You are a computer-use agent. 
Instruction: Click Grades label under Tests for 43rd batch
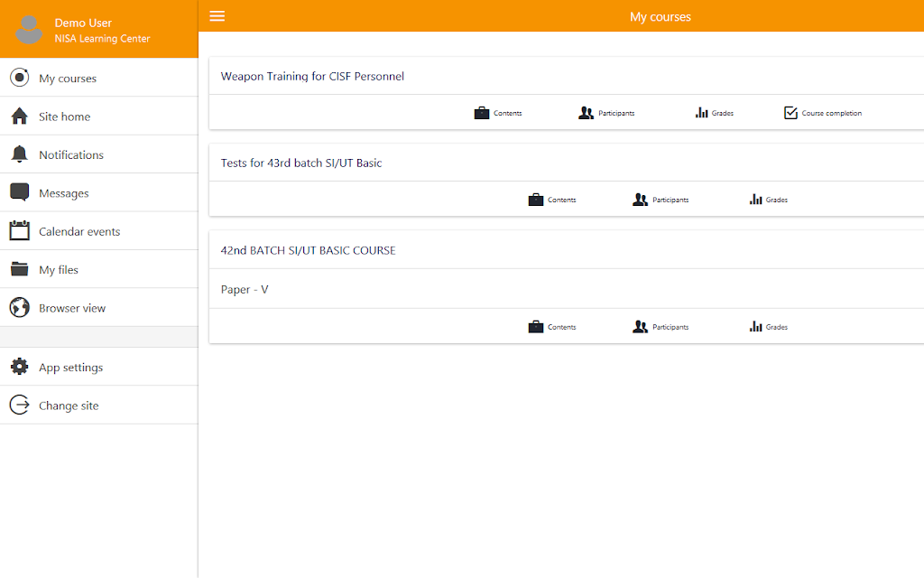pos(777,200)
